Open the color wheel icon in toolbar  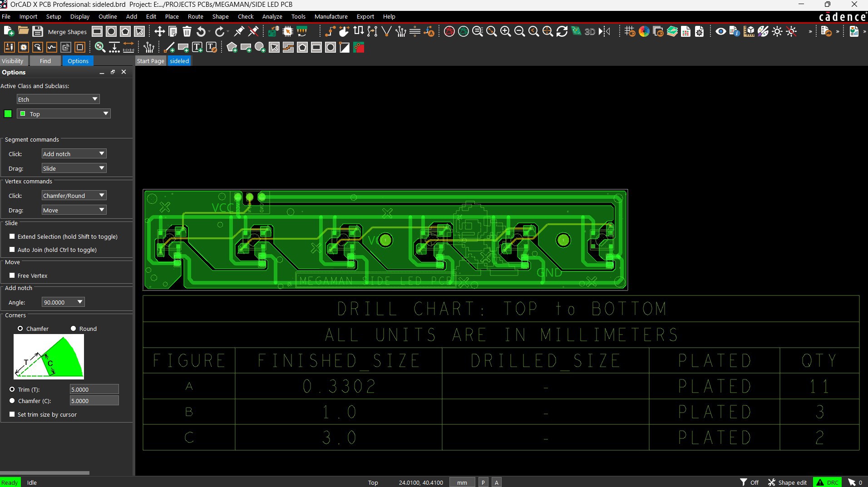pos(644,31)
